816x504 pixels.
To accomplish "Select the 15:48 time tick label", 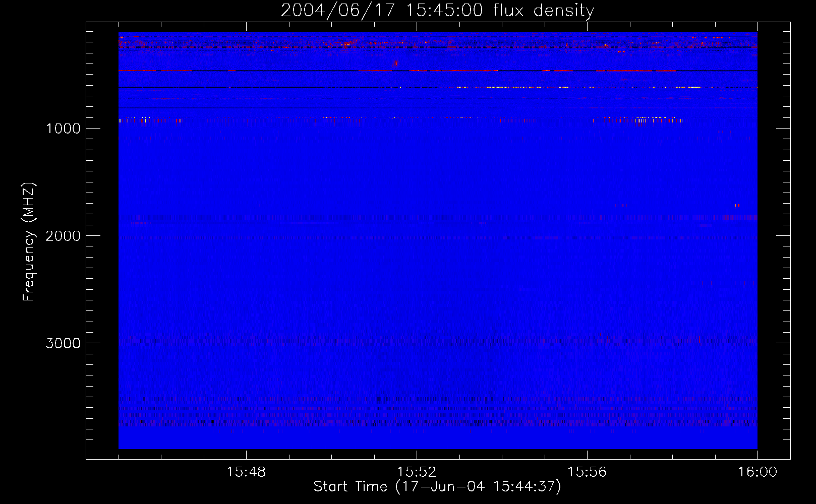I will point(246,472).
